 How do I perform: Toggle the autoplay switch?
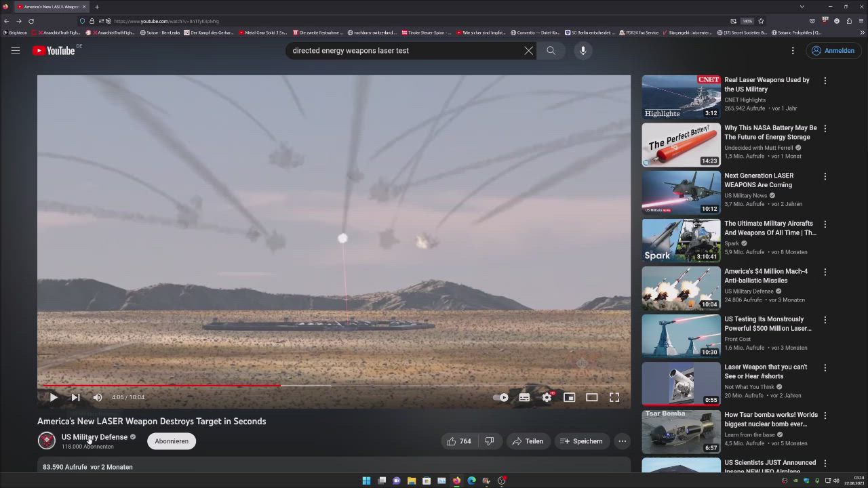pos(501,397)
